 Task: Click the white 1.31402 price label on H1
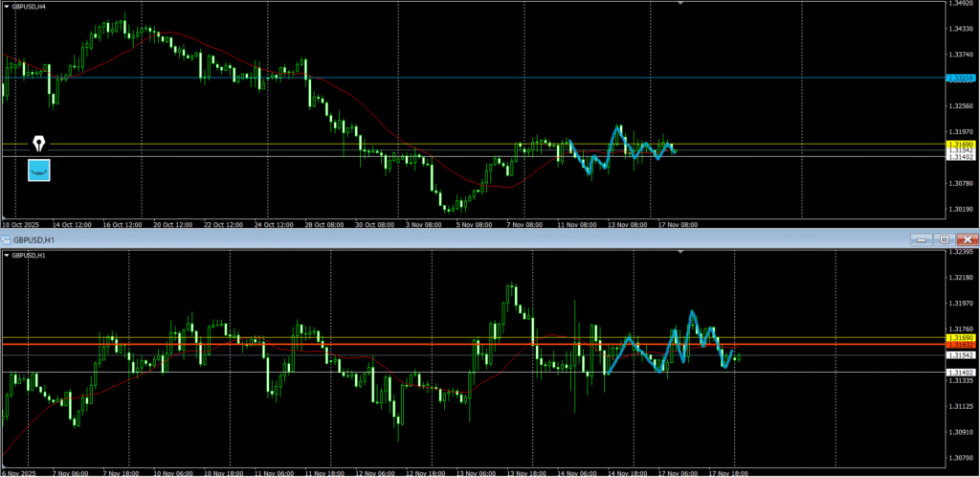coord(960,372)
